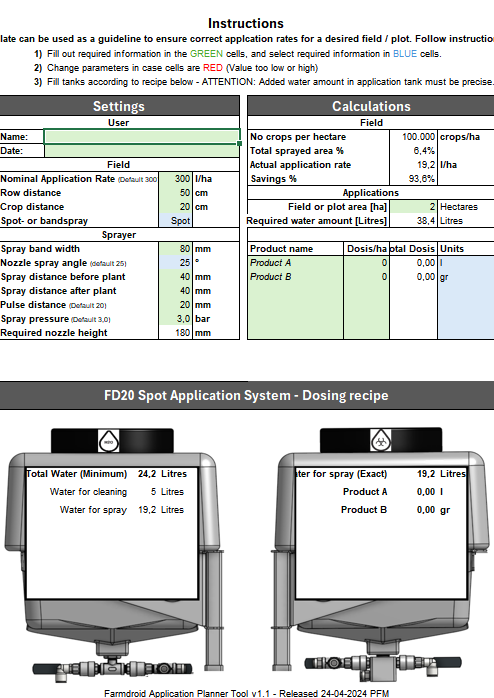The width and height of the screenshot is (494, 698).
Task: Click the Product B Total Dosis 0,00 cell
Action: tap(413, 277)
